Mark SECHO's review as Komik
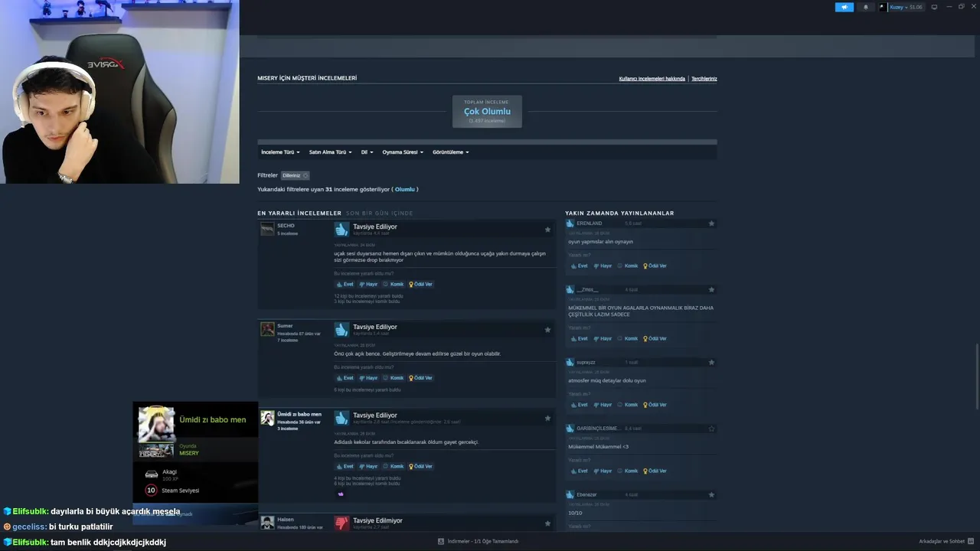Viewport: 980px width, 551px height. [394, 284]
